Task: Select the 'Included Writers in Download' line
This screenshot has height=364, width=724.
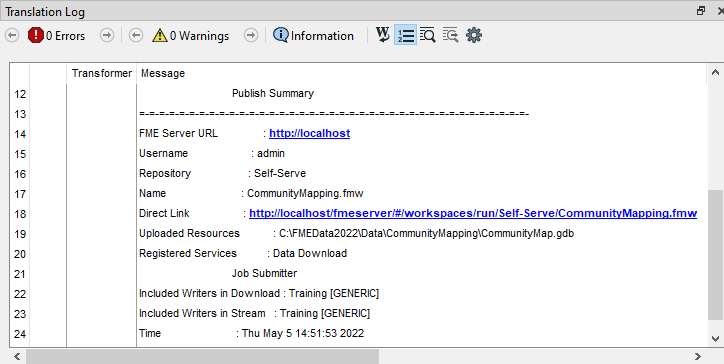Action: pos(259,294)
